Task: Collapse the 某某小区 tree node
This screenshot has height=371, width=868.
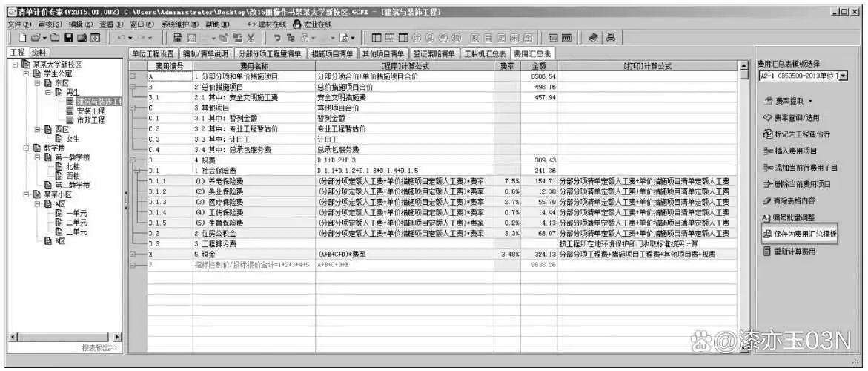Action: click(26, 194)
